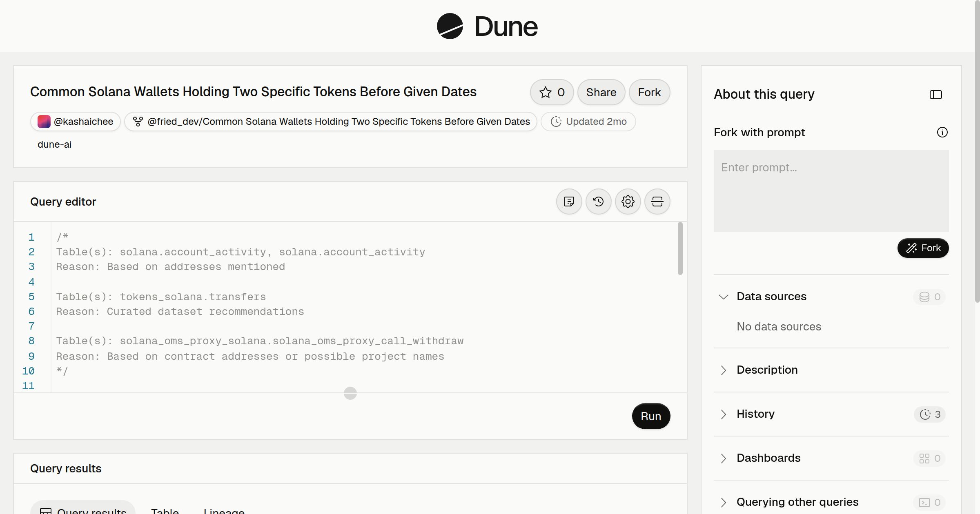The width and height of the screenshot is (980, 514).
Task: Click the query editor vertical scrollbar
Action: (x=680, y=248)
